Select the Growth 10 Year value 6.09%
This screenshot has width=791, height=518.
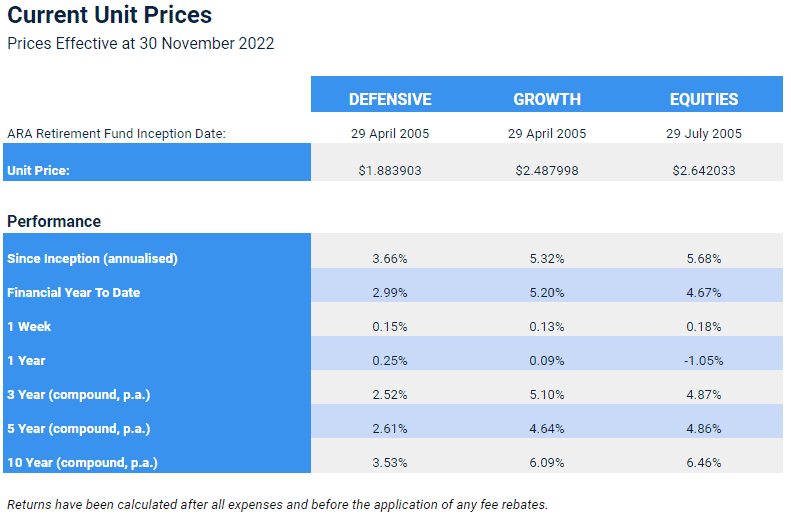tap(547, 463)
